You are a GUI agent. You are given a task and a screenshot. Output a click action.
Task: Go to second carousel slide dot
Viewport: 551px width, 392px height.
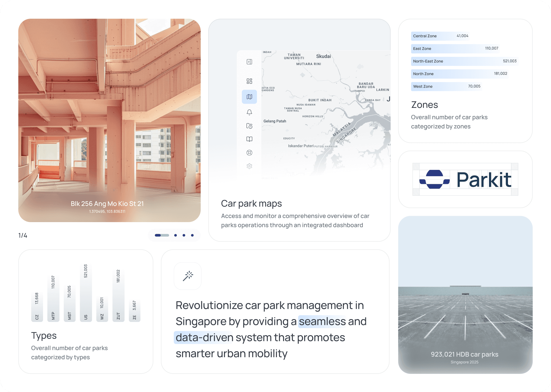[x=175, y=235]
